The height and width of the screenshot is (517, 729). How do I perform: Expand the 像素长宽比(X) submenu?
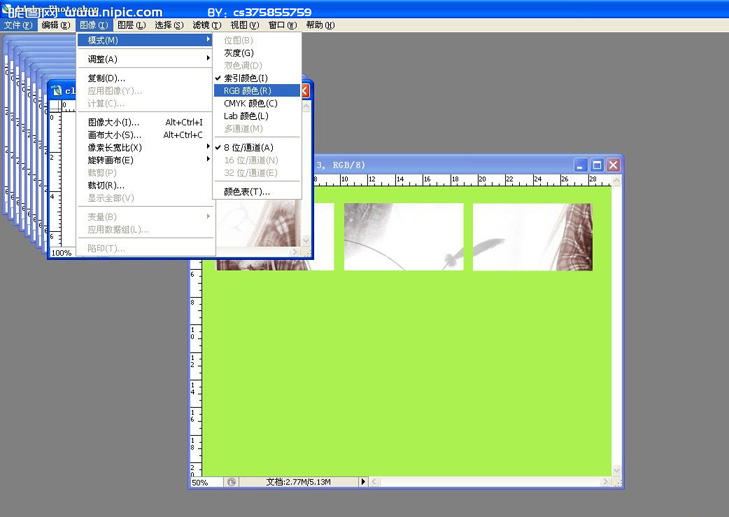point(145,147)
